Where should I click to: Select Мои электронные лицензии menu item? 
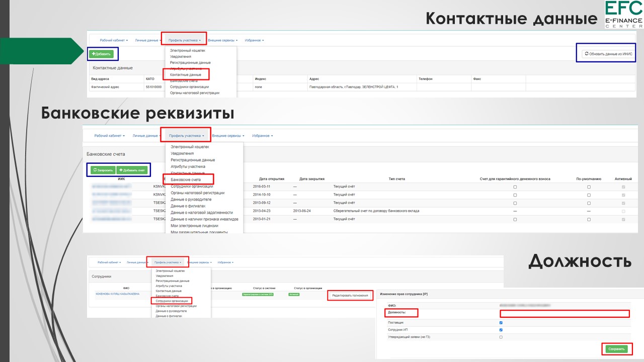click(x=194, y=226)
